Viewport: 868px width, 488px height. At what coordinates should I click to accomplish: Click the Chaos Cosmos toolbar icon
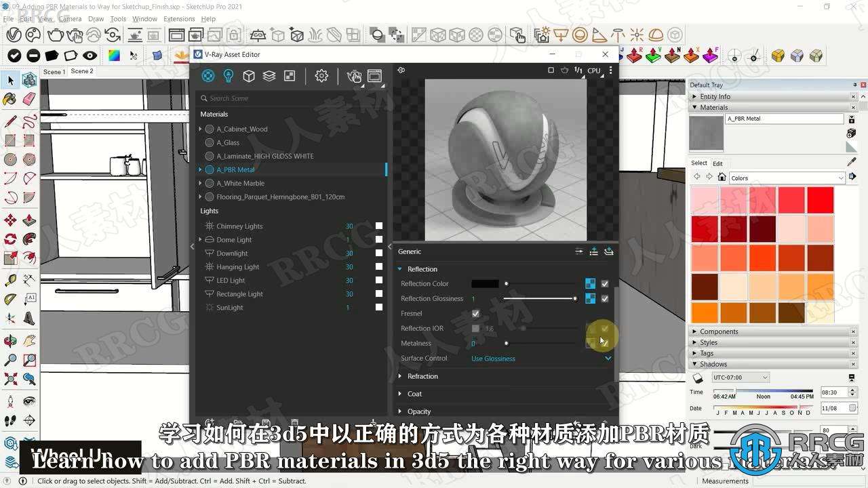pos(32,35)
